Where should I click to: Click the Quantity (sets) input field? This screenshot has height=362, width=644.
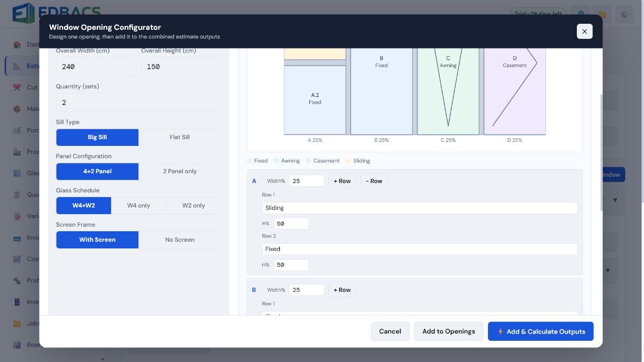[138, 102]
